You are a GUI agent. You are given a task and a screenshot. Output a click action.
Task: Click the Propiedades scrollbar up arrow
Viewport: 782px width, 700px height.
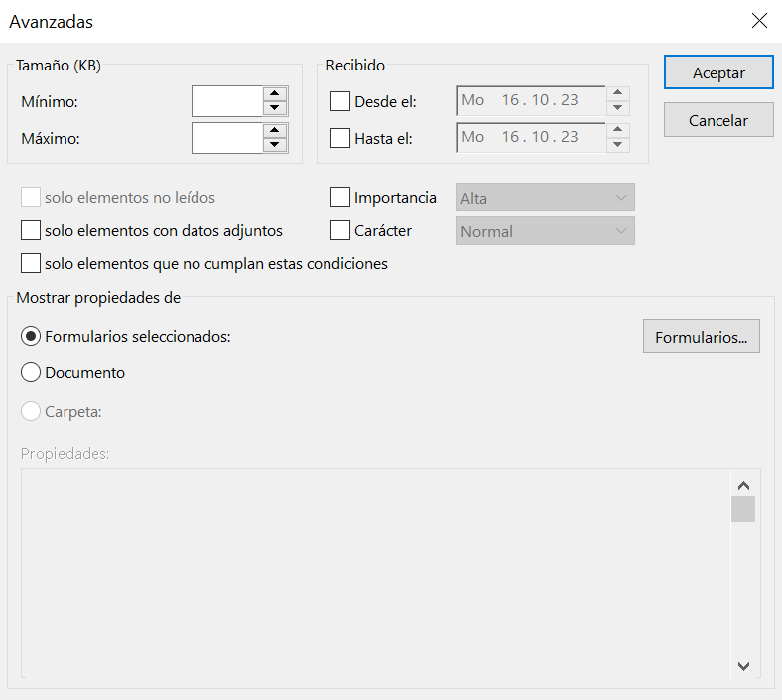tap(743, 485)
